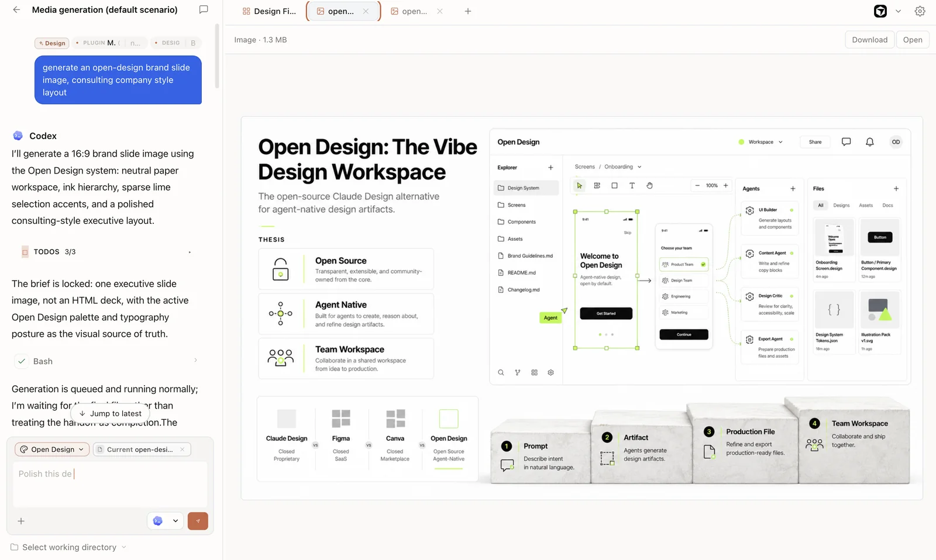Close the last open... tab

coord(440,11)
